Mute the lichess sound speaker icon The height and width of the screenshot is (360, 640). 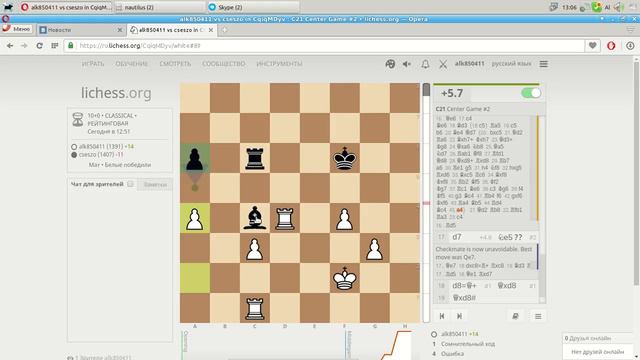(x=407, y=64)
